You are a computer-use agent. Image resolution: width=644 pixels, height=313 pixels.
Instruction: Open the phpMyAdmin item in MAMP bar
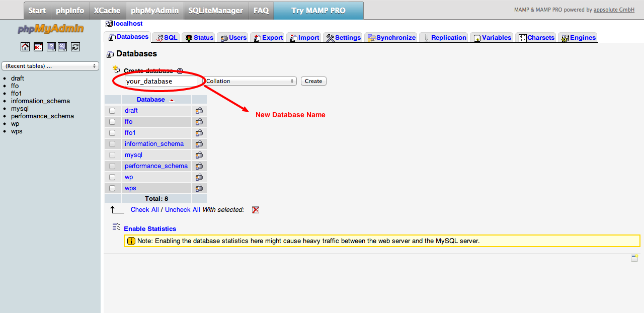(x=154, y=11)
